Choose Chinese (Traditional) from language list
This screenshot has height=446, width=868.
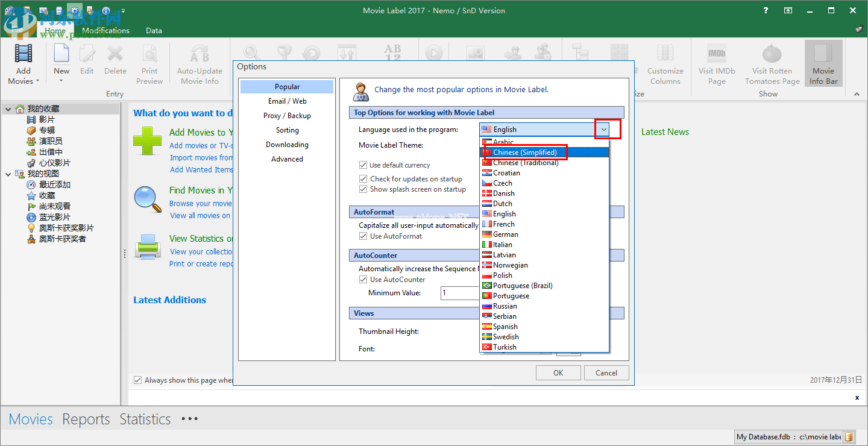[544, 163]
